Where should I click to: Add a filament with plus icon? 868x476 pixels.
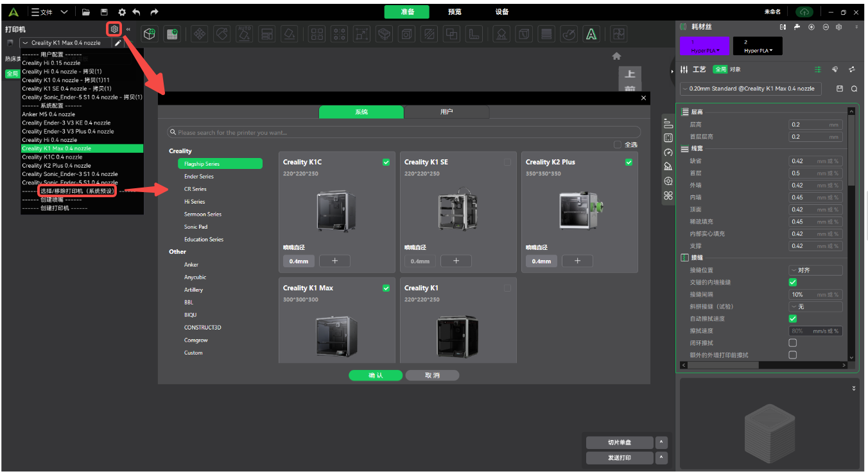pos(812,27)
